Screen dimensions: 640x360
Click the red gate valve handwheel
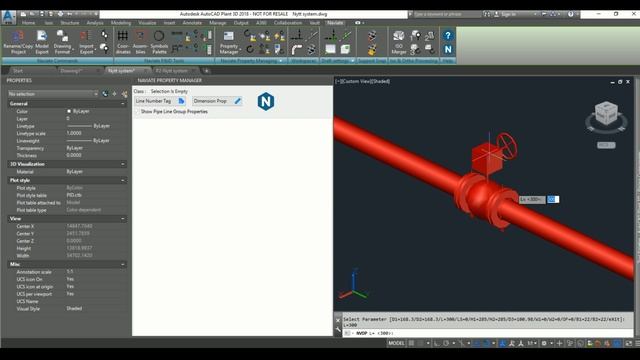tap(507, 146)
